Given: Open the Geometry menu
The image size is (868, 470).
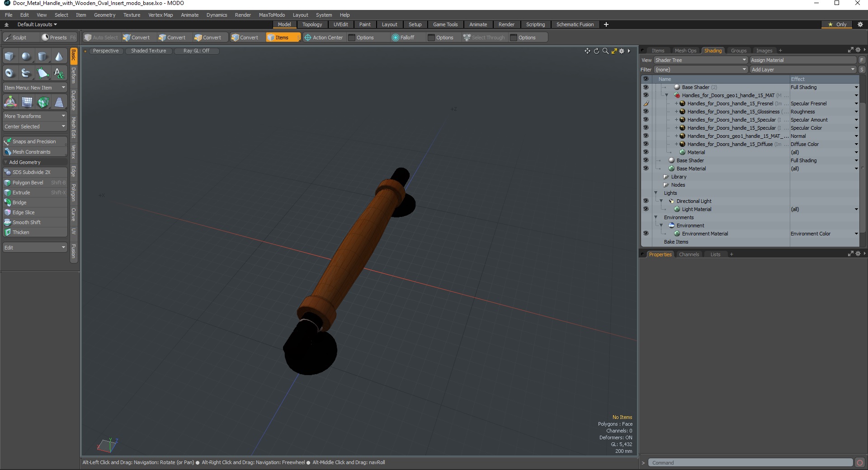Looking at the screenshot, I should coord(104,15).
